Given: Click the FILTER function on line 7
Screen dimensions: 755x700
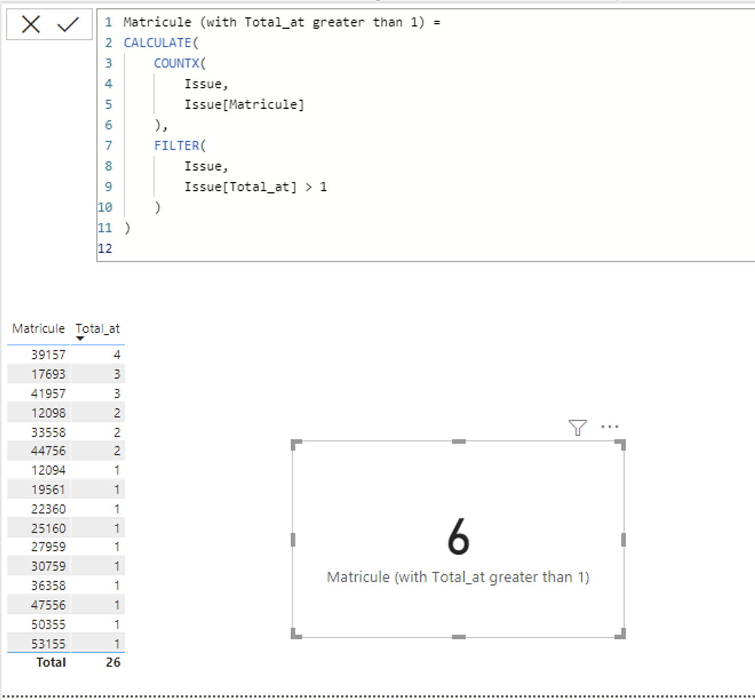Looking at the screenshot, I should [176, 146].
